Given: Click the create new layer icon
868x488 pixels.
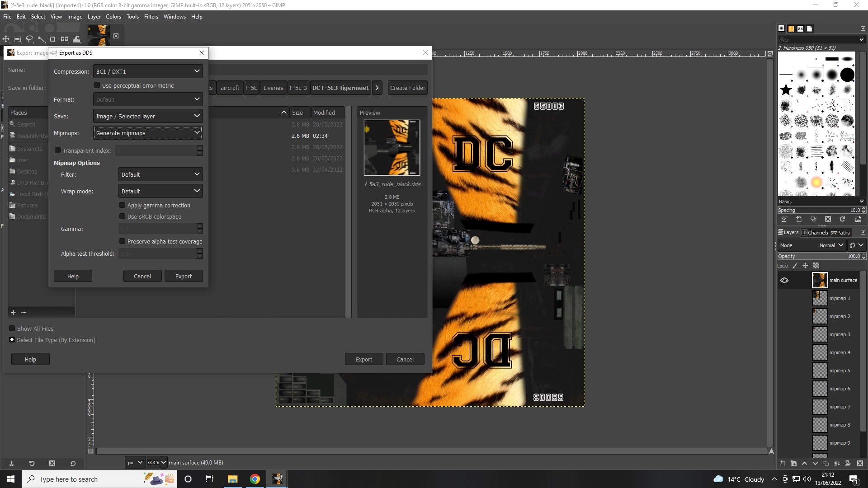Looking at the screenshot, I should (x=783, y=463).
